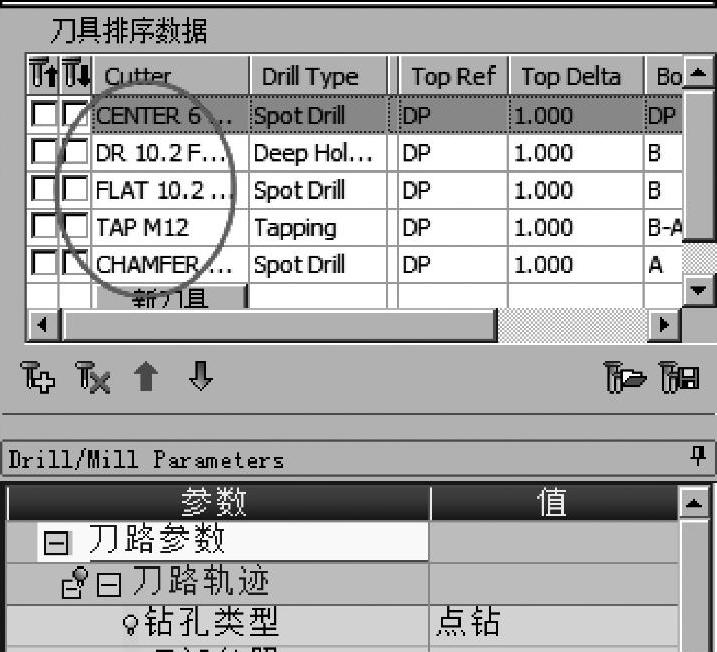Click the Deep Hol... drill type cell

click(x=318, y=152)
